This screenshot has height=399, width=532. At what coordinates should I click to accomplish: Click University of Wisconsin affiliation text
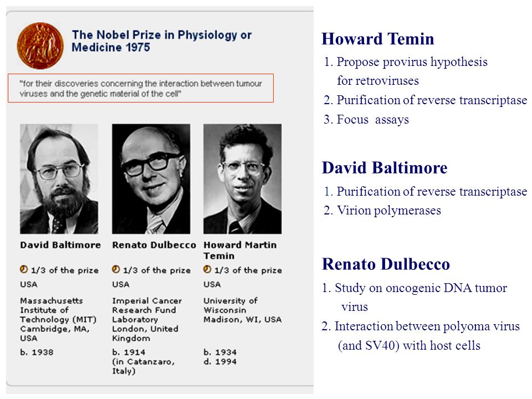tap(242, 310)
